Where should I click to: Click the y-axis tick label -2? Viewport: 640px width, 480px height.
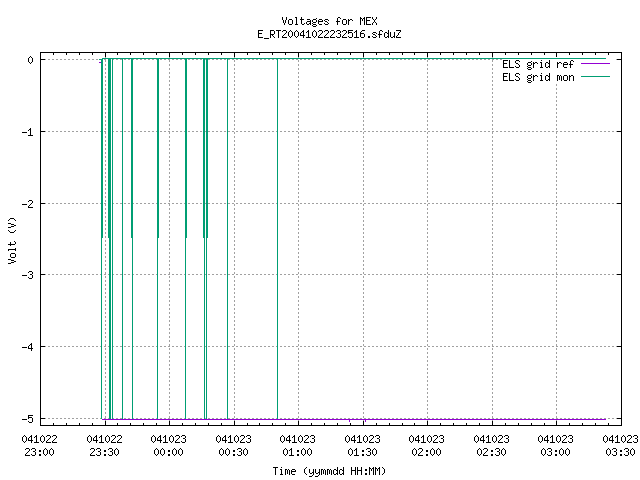point(28,204)
